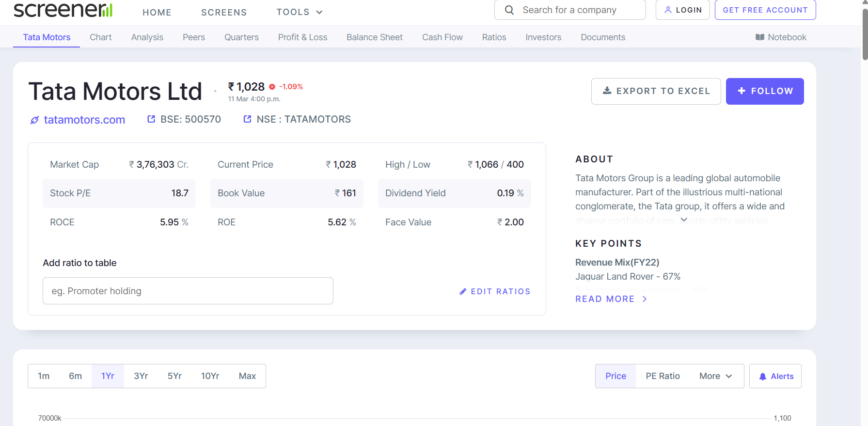868x426 pixels.
Task: Switch the chart to PE Ratio view
Action: tap(663, 376)
